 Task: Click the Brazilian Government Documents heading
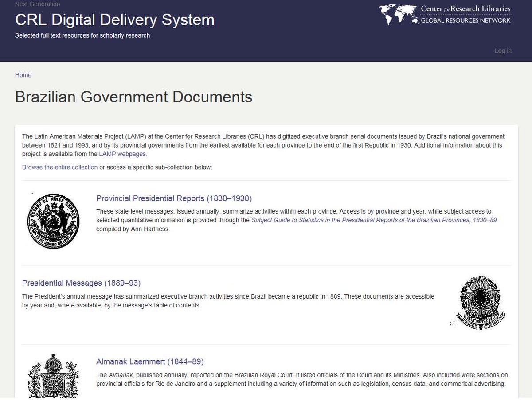point(133,97)
